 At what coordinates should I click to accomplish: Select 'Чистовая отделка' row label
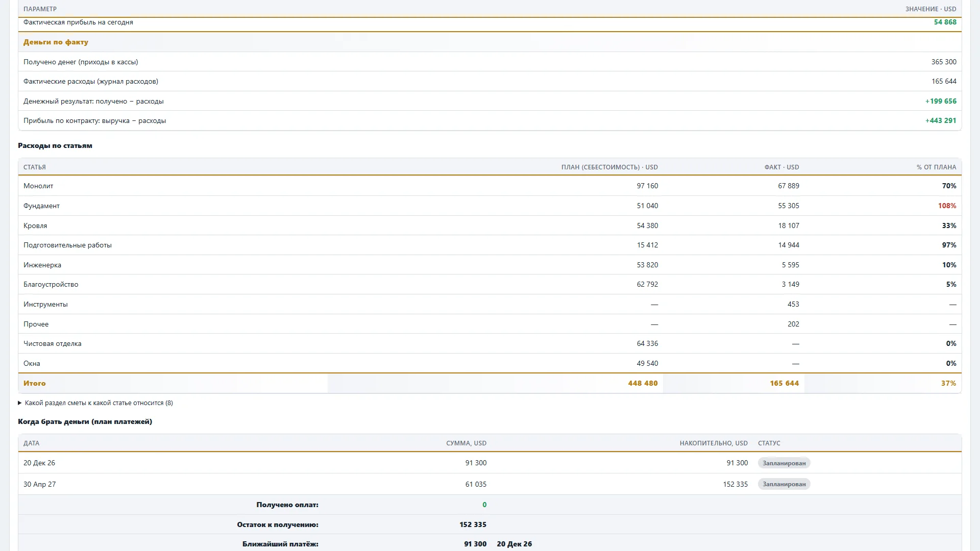[x=53, y=344]
